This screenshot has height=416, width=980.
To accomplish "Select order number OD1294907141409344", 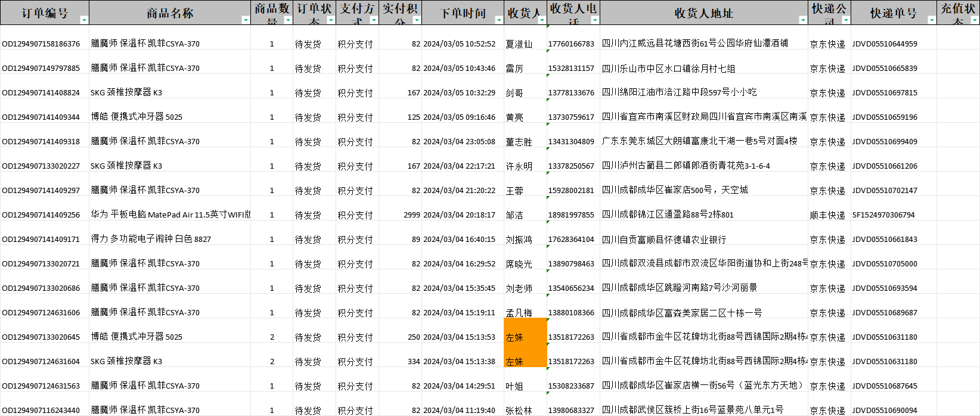I will coord(41,117).
